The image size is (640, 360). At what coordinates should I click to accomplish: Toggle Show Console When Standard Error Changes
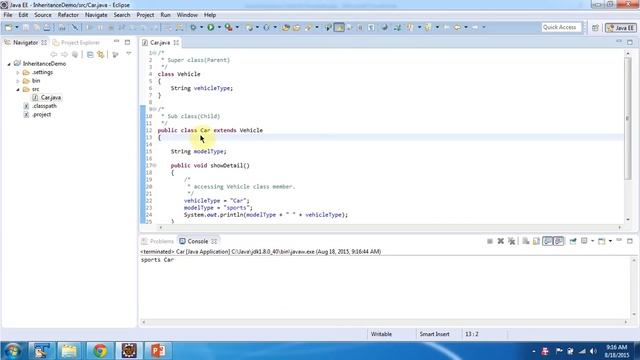pyautogui.click(x=558, y=241)
